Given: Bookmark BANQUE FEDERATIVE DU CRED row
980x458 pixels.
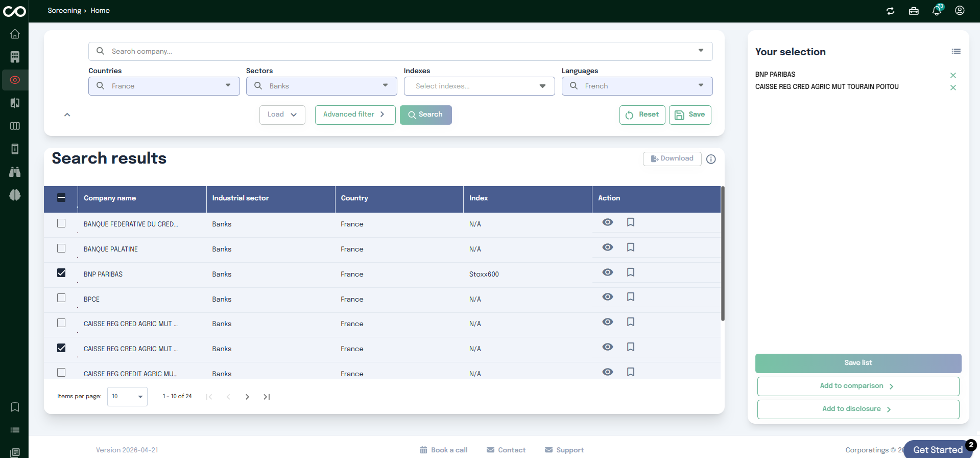Looking at the screenshot, I should pyautogui.click(x=631, y=222).
